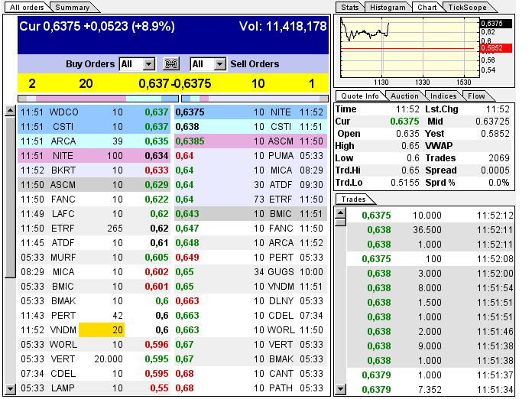Switch to the All orders tab
The height and width of the screenshot is (399, 532).
pyautogui.click(x=27, y=7)
